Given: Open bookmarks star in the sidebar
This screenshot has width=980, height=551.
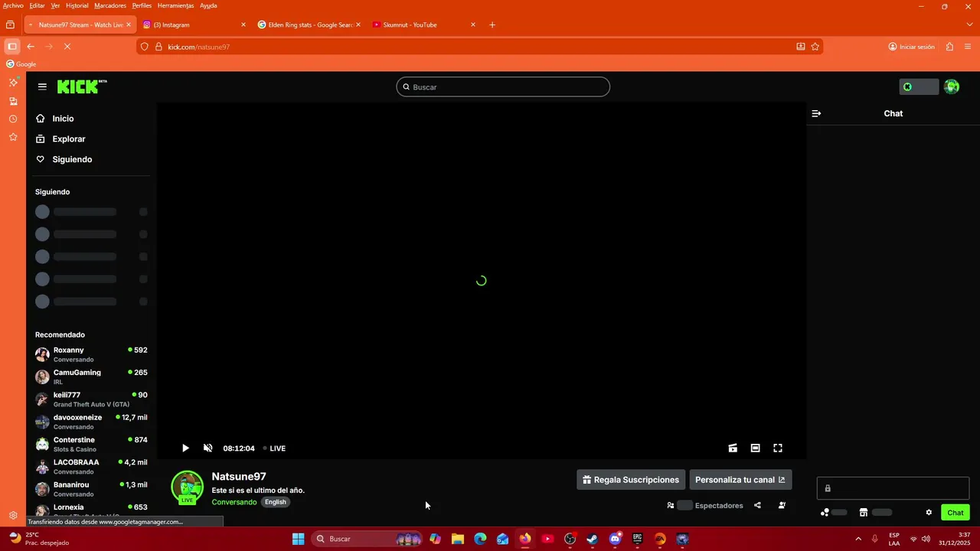Looking at the screenshot, I should tap(13, 137).
